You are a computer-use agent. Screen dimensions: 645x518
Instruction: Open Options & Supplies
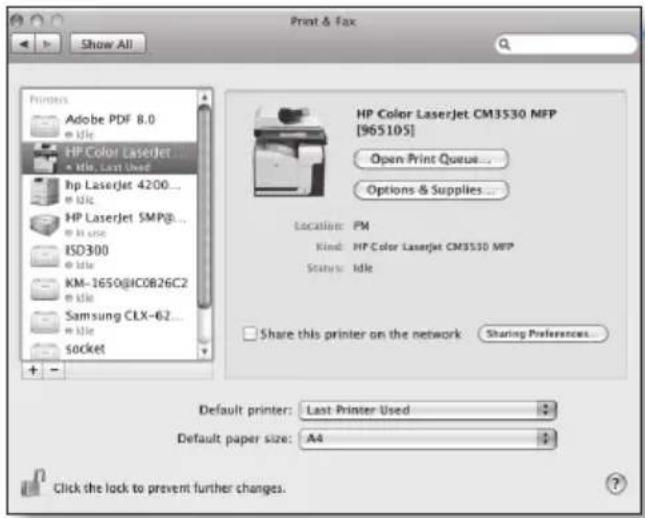pyautogui.click(x=431, y=190)
